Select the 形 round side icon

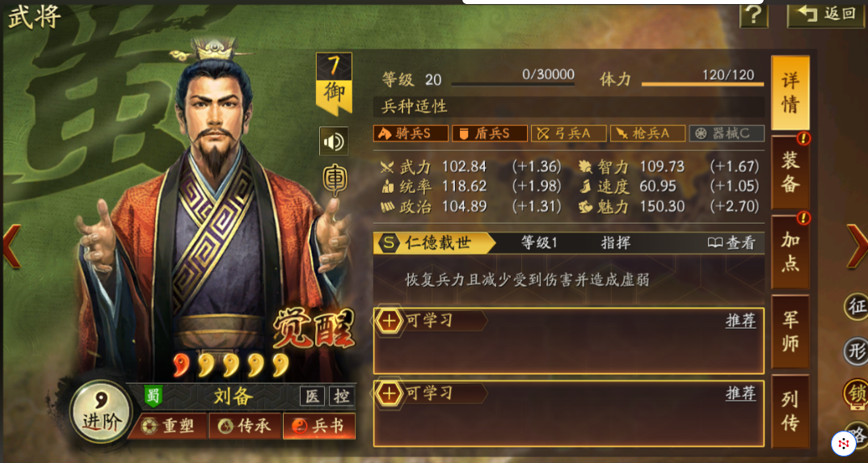855,350
